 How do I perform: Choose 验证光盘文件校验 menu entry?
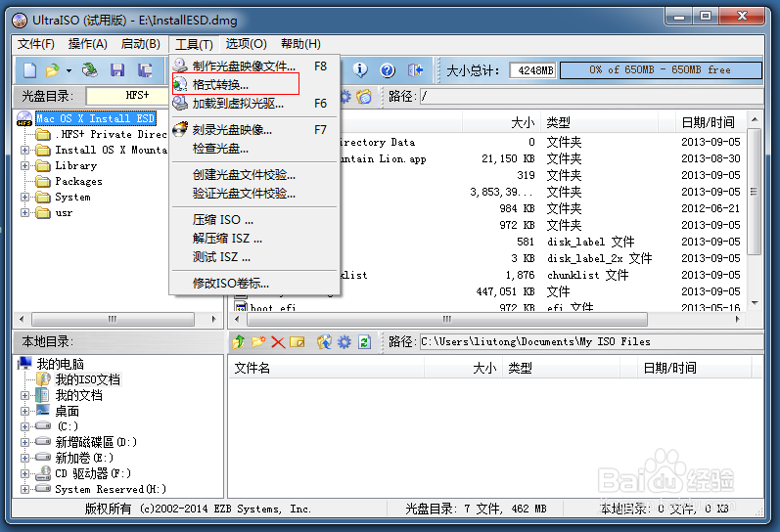[254, 194]
